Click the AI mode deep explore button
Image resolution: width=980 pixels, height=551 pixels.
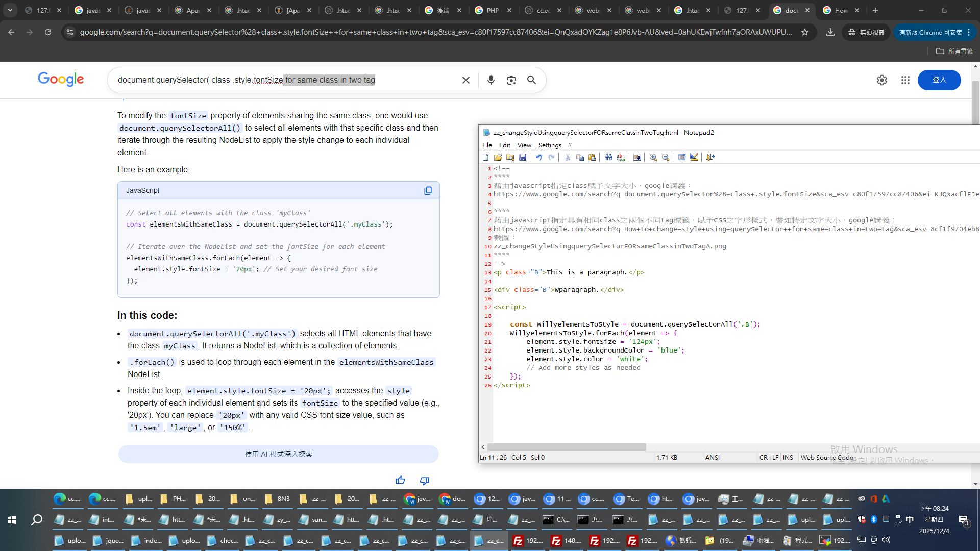pyautogui.click(x=279, y=454)
